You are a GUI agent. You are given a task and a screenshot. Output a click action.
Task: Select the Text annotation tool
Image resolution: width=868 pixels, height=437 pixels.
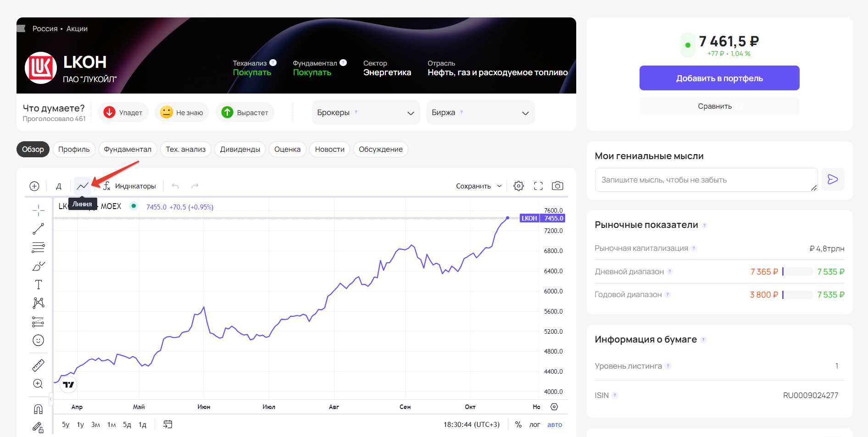pos(39,285)
